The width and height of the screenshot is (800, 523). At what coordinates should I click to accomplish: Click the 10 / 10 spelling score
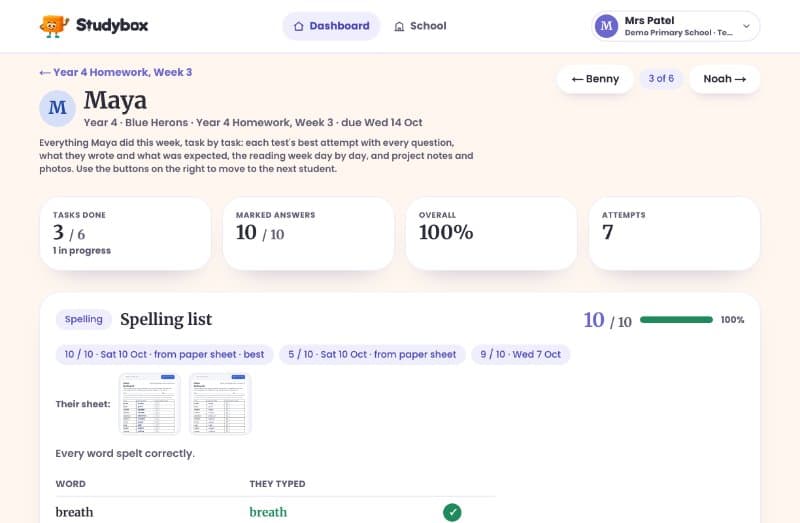tap(608, 320)
